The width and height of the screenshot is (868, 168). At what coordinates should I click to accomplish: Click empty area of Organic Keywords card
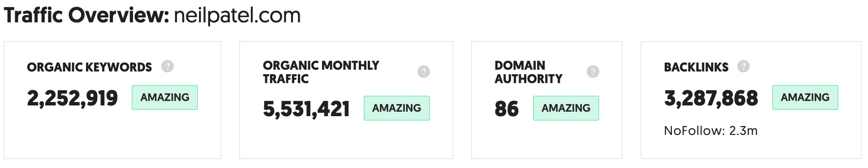click(112, 136)
